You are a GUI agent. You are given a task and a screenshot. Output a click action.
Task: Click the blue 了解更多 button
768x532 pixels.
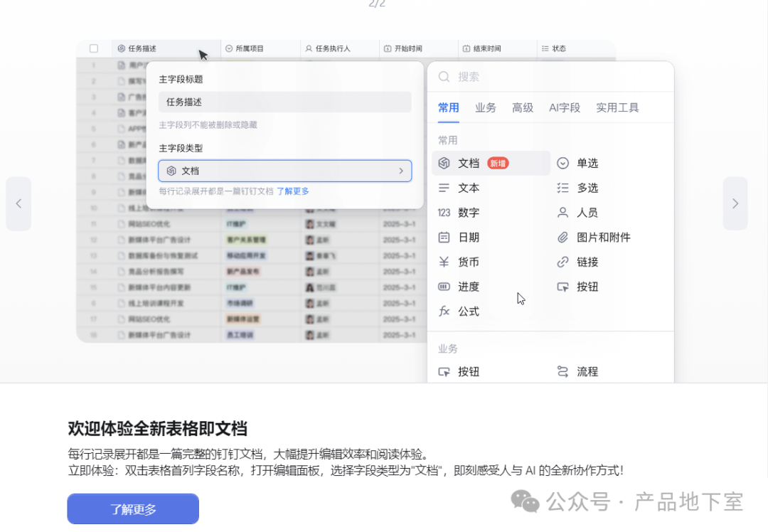(133, 509)
